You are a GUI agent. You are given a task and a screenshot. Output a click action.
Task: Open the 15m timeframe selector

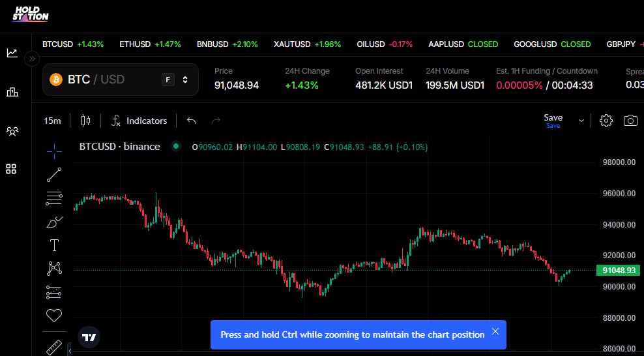(52, 121)
